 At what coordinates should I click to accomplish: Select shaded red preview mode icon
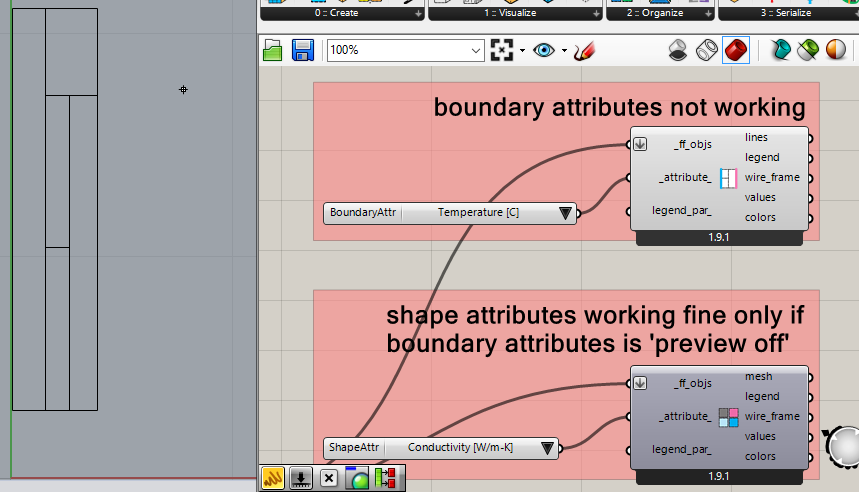(x=736, y=50)
